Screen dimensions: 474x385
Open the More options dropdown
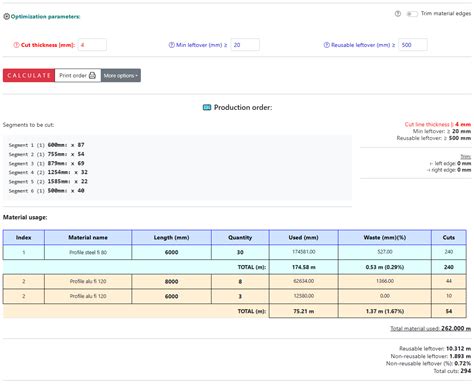(x=121, y=75)
